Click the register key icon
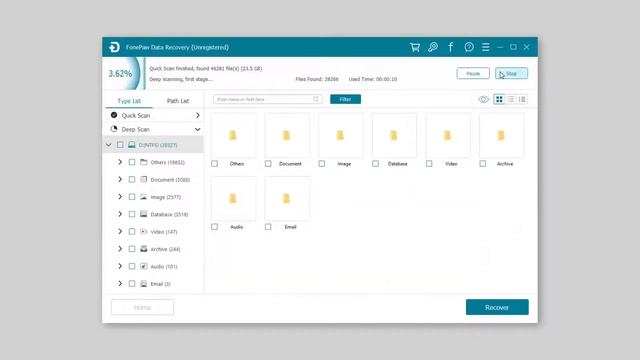The image size is (640, 360). click(433, 47)
